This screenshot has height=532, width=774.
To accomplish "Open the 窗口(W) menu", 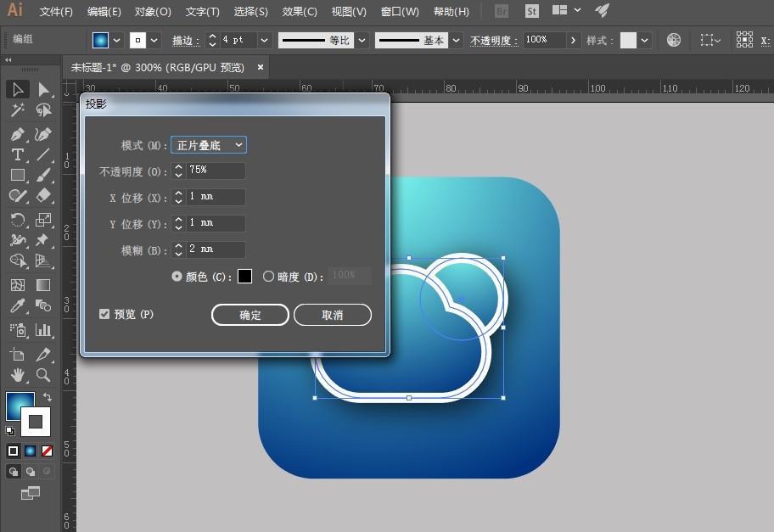I will pyautogui.click(x=400, y=11).
